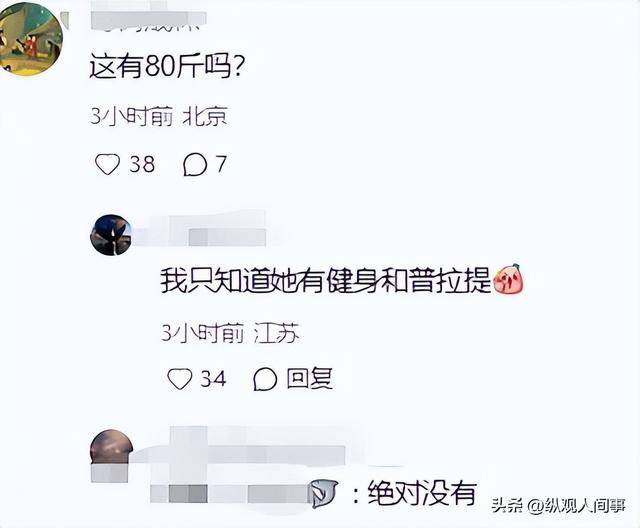Click the like count 38
The height and width of the screenshot is (528, 640).
pyautogui.click(x=142, y=164)
